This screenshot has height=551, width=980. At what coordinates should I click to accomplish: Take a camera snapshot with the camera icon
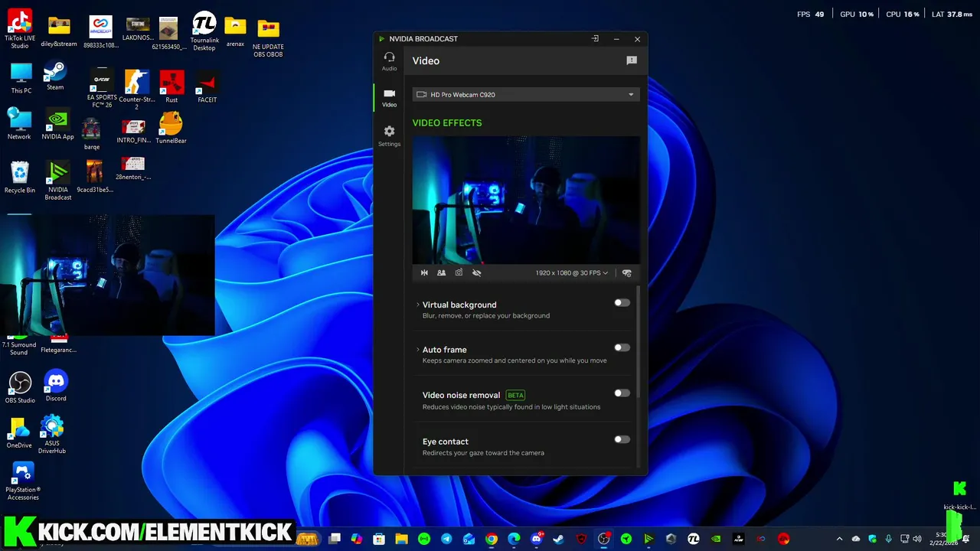tap(459, 272)
